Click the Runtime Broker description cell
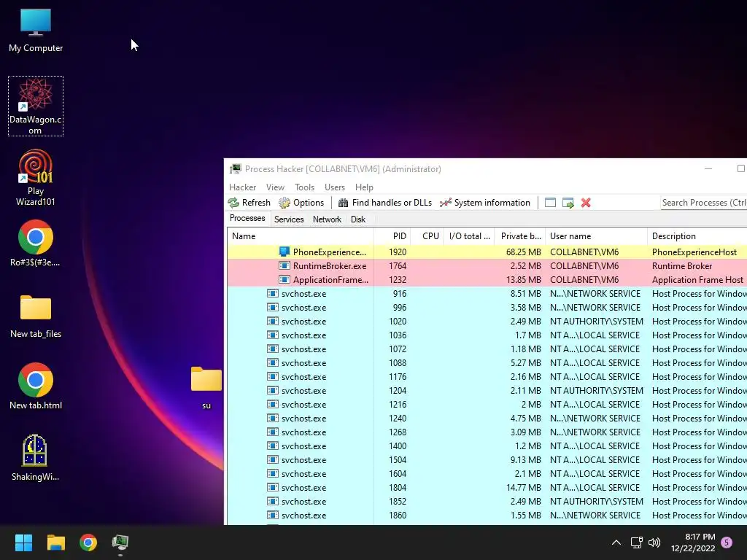The image size is (747, 560). 682,265
